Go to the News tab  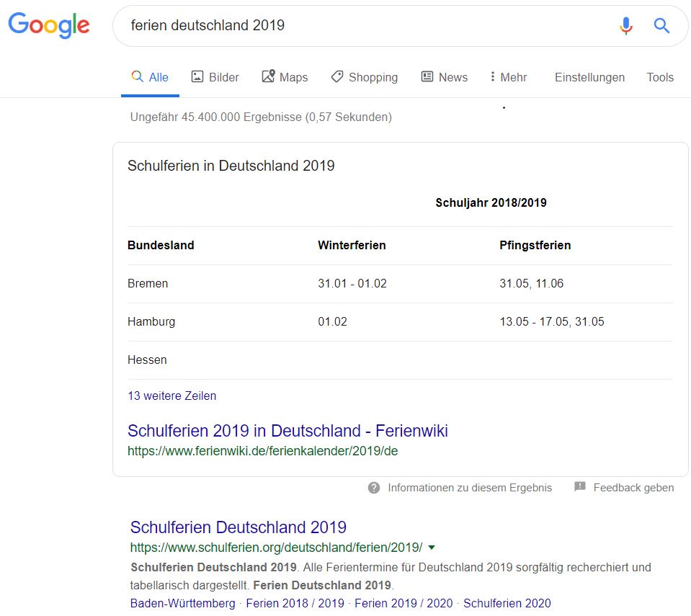pos(444,77)
